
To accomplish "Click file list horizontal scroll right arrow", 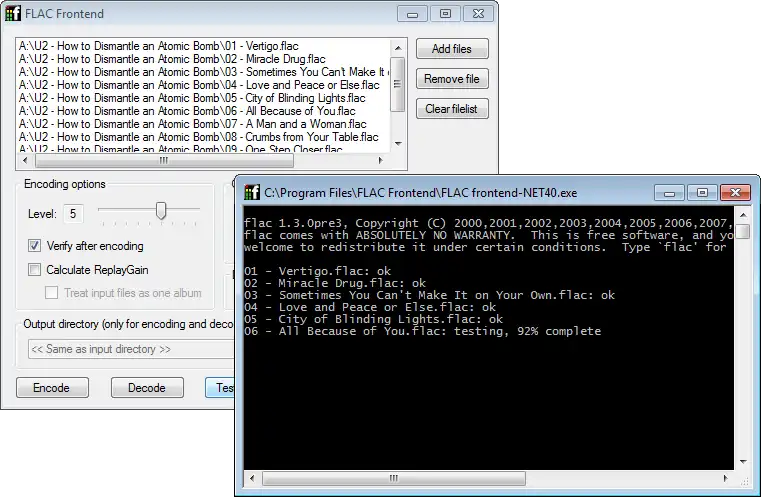I will click(381, 160).
